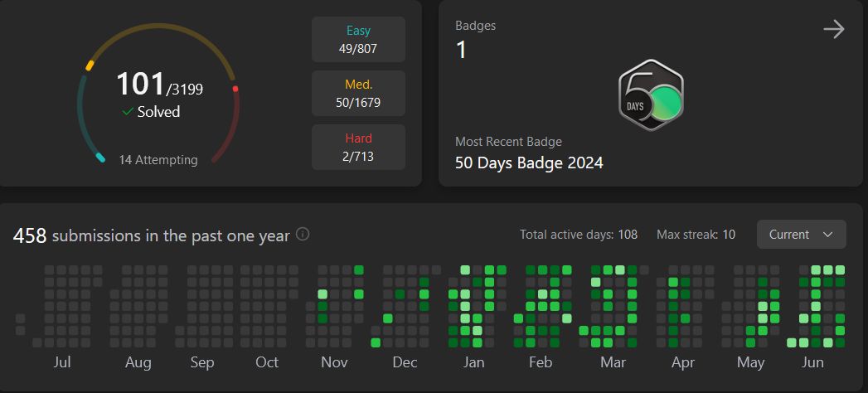The width and height of the screenshot is (868, 393).
Task: Click the green Solved checkmark icon
Action: click(x=128, y=112)
